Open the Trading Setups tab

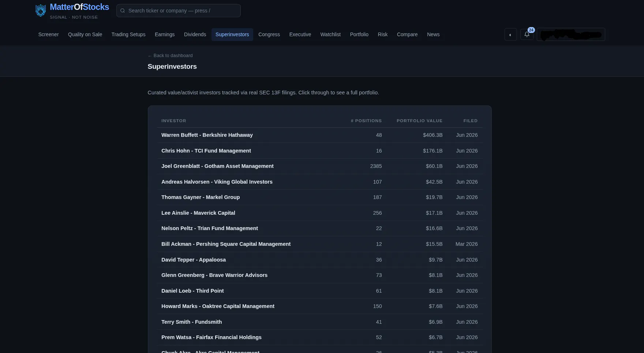128,34
